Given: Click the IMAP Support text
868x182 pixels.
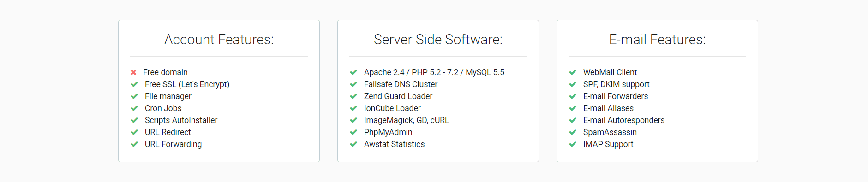Looking at the screenshot, I should coord(608,144).
